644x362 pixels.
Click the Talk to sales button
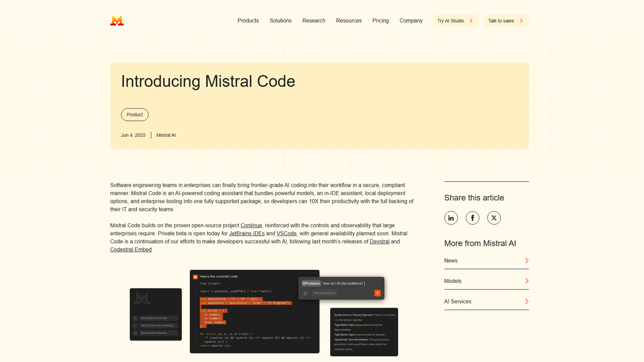506,21
